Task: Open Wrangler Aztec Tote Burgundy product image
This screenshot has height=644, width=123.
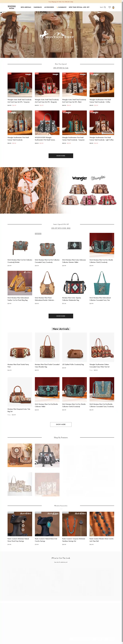Action: [x=47, y=85]
